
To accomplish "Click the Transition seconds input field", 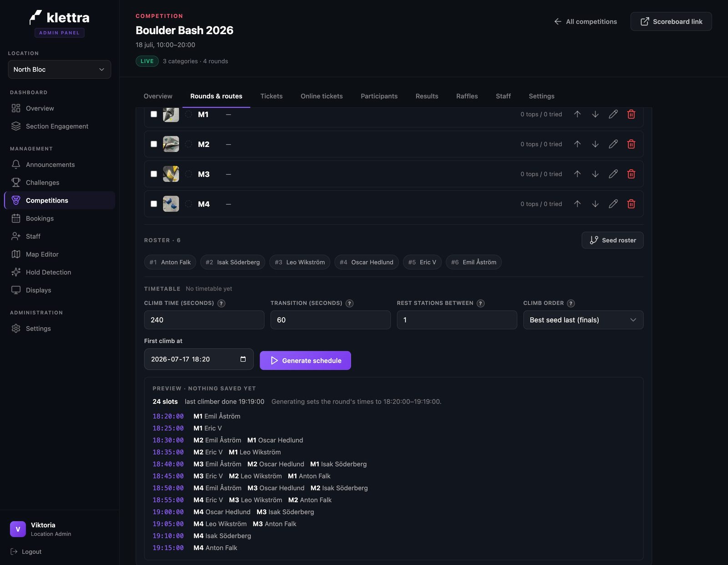I will click(x=331, y=320).
